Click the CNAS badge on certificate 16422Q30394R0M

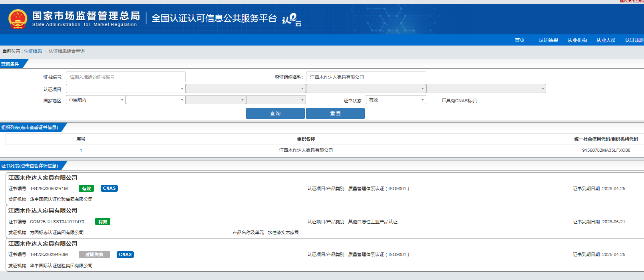point(125,254)
